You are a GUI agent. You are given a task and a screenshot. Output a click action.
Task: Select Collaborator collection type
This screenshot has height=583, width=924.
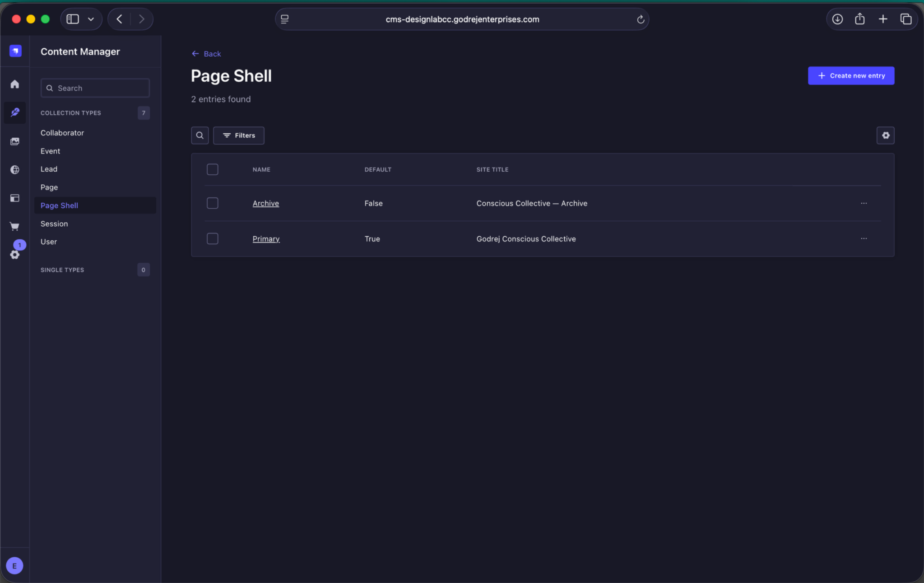62,133
